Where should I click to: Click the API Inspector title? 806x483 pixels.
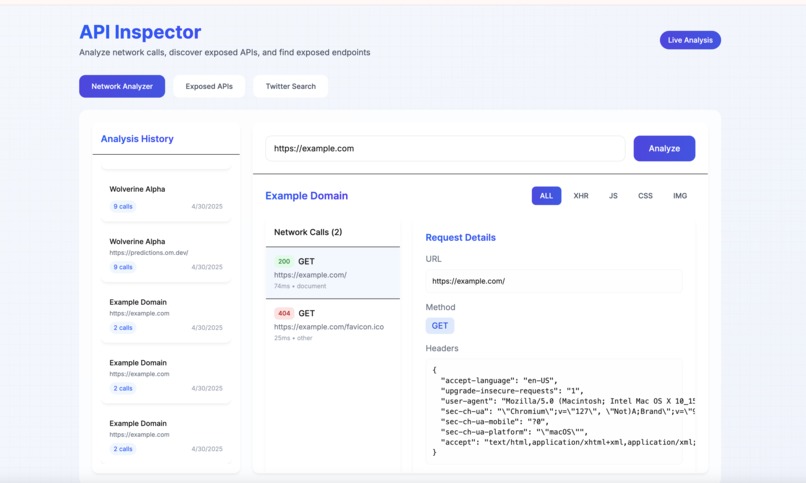[x=140, y=32]
